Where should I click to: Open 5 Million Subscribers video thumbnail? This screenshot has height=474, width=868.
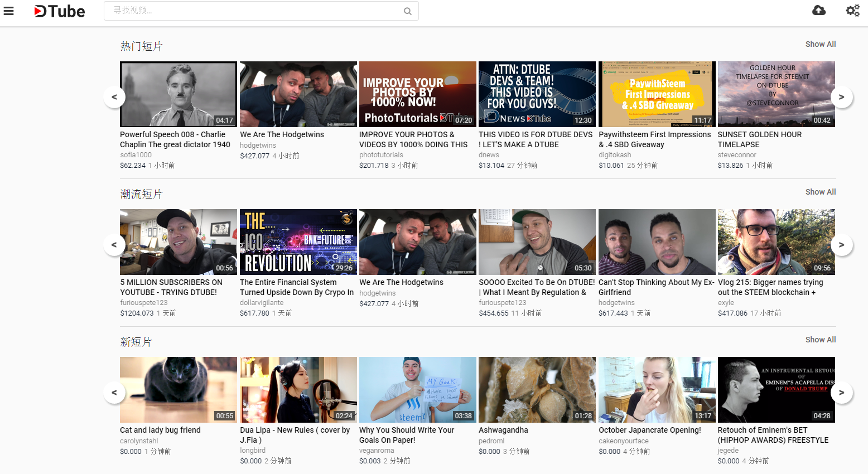point(179,242)
